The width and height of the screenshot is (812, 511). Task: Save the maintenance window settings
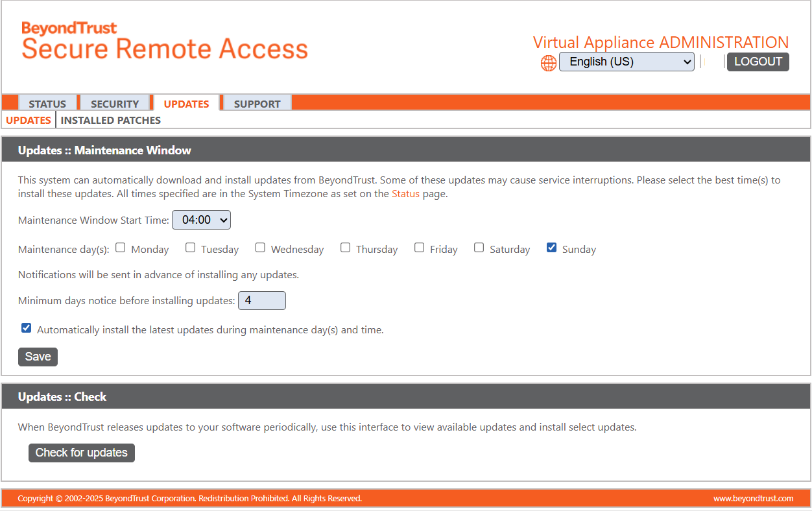click(x=38, y=357)
